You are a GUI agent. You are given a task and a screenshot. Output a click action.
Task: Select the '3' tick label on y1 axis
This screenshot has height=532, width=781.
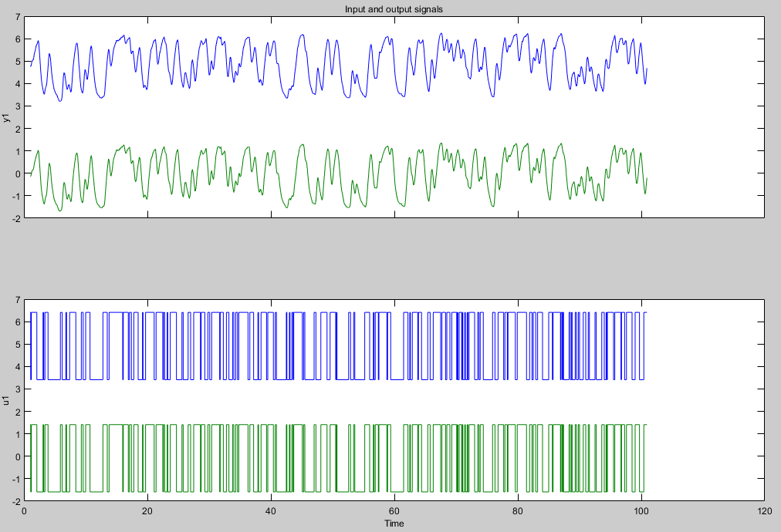pyautogui.click(x=17, y=106)
